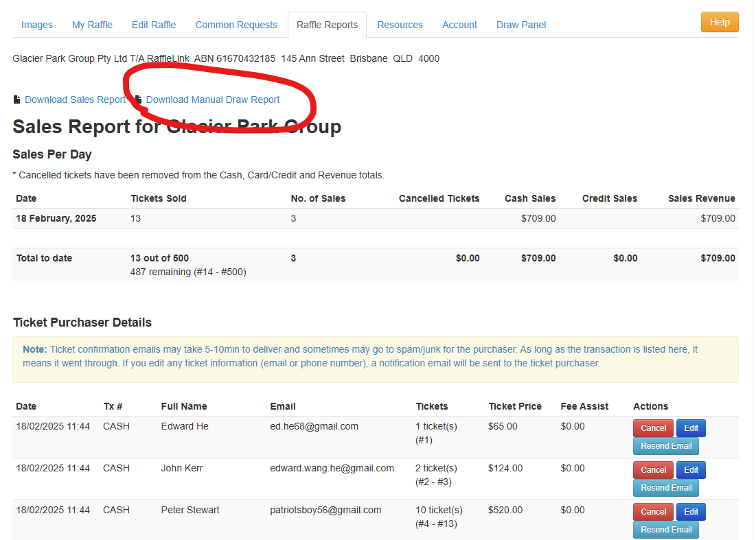The height and width of the screenshot is (540, 756).
Task: Open the Download Sales Report link
Action: pyautogui.click(x=75, y=100)
